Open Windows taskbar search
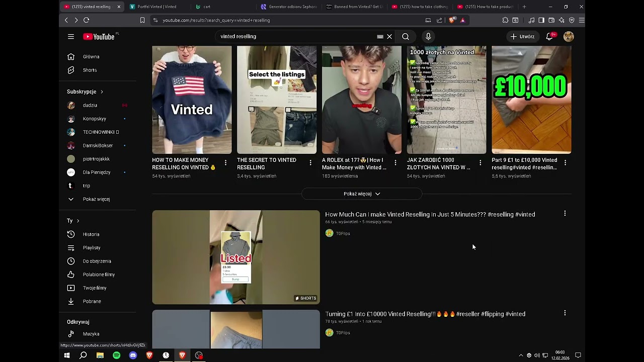 click(x=83, y=355)
